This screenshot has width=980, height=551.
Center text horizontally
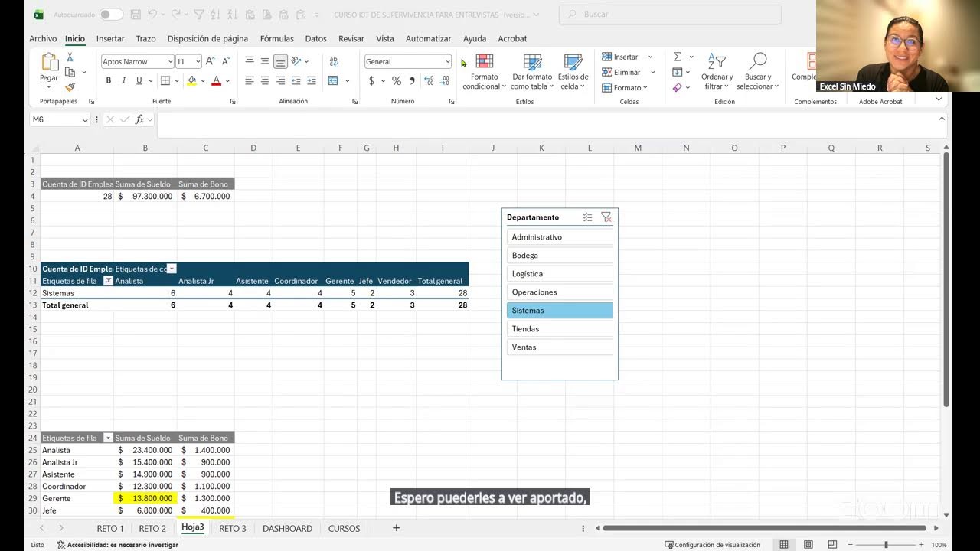(x=265, y=80)
